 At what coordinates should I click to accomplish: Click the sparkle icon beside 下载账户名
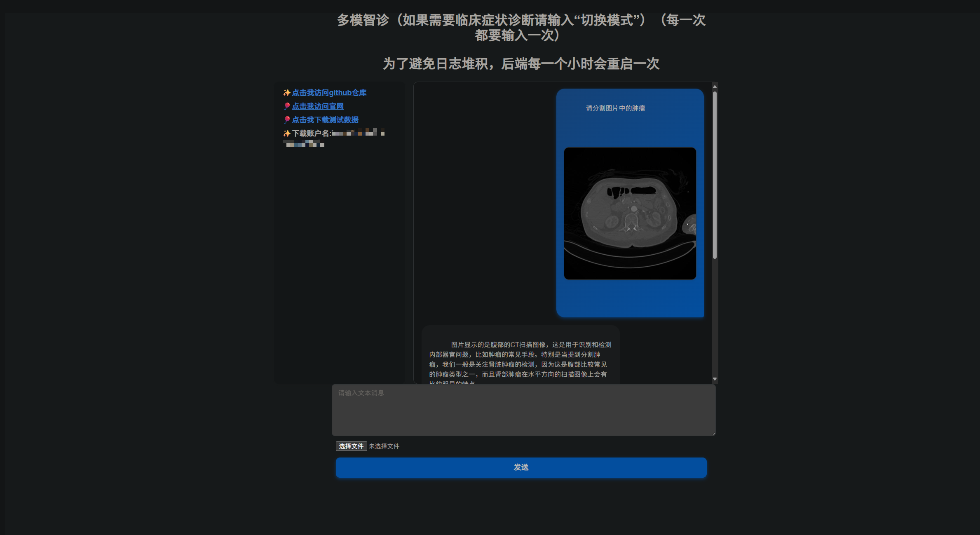tap(287, 133)
